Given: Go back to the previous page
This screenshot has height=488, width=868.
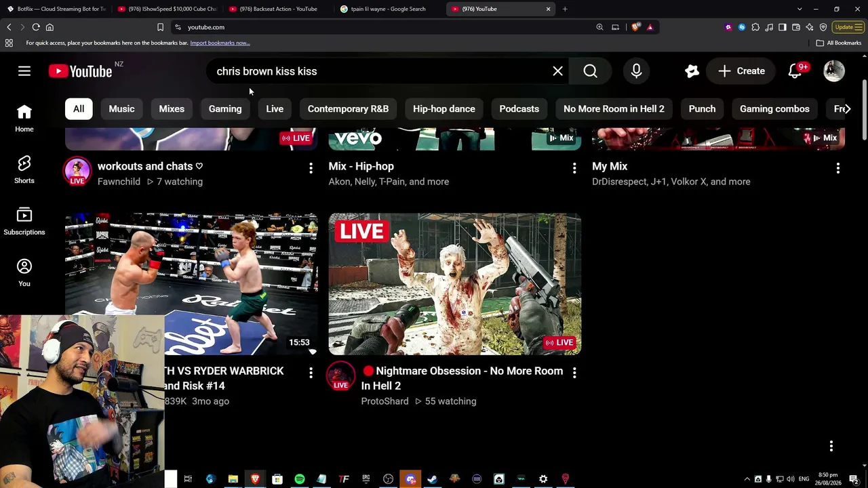Looking at the screenshot, I should click(9, 27).
